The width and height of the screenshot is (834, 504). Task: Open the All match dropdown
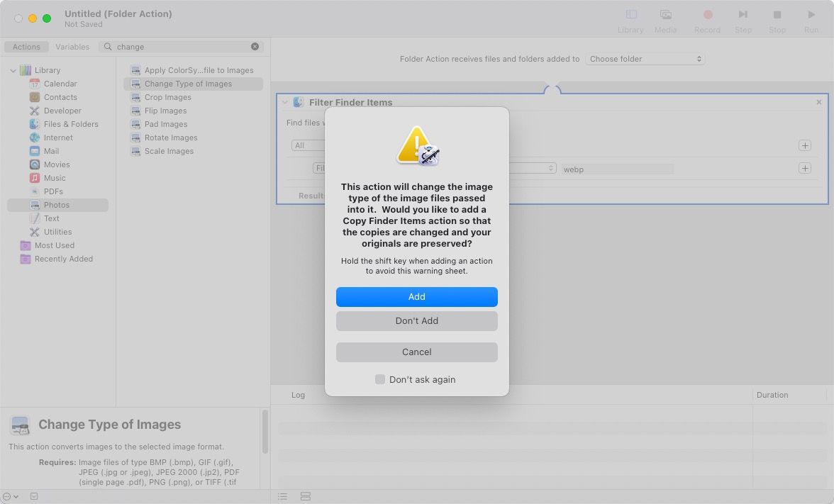pyautogui.click(x=308, y=145)
